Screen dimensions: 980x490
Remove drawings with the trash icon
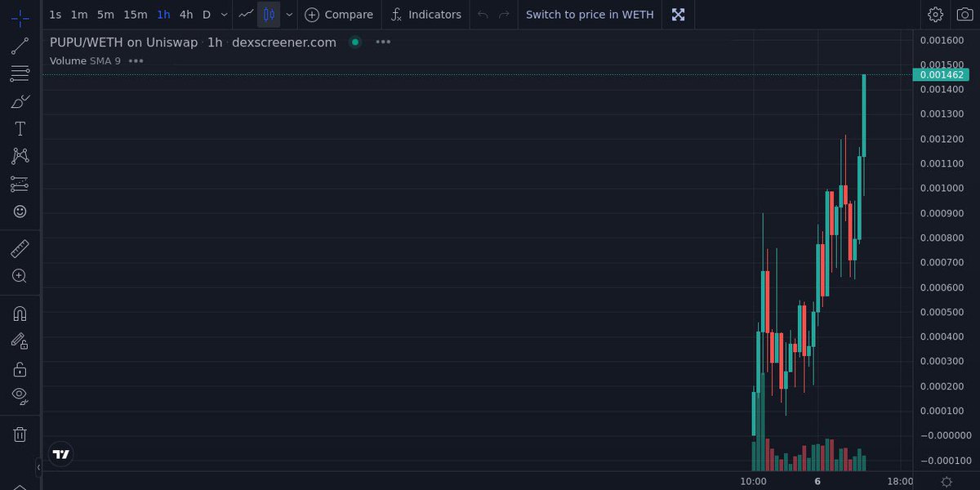(x=20, y=434)
